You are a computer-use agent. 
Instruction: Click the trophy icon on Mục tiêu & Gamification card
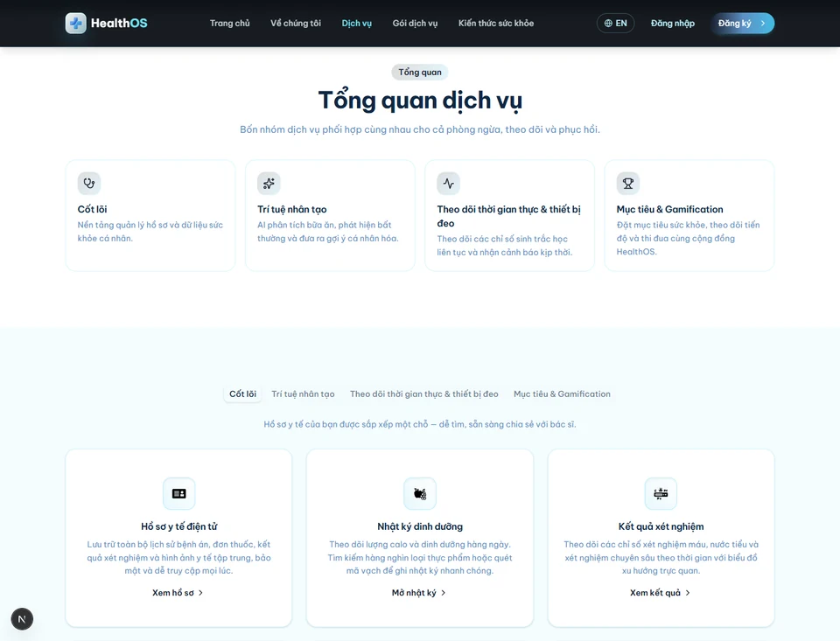click(628, 183)
